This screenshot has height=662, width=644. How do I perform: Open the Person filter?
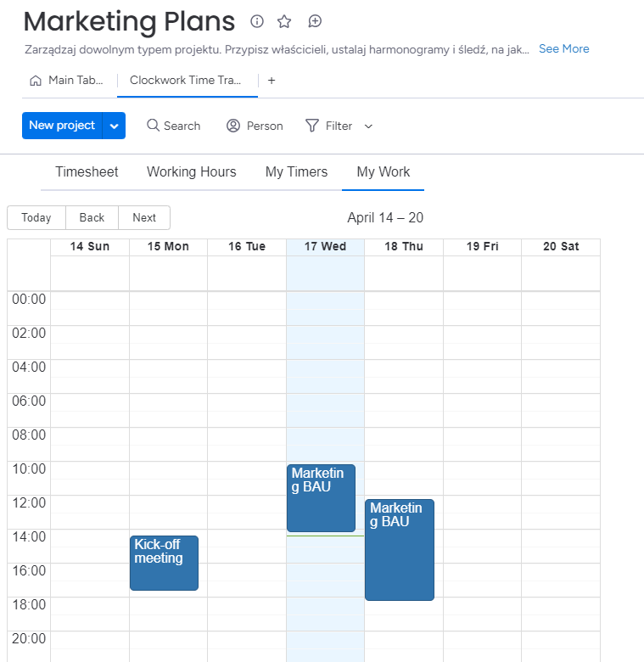[x=255, y=126]
